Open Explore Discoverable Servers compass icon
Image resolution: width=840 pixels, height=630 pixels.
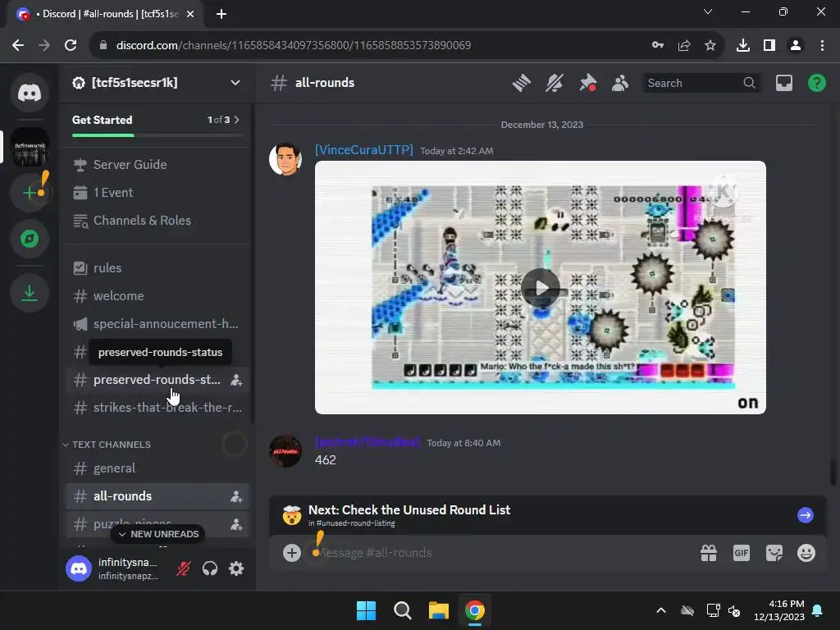pos(30,239)
